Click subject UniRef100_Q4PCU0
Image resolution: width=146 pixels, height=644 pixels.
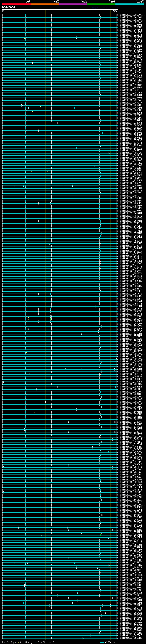pyautogui.click(x=131, y=170)
